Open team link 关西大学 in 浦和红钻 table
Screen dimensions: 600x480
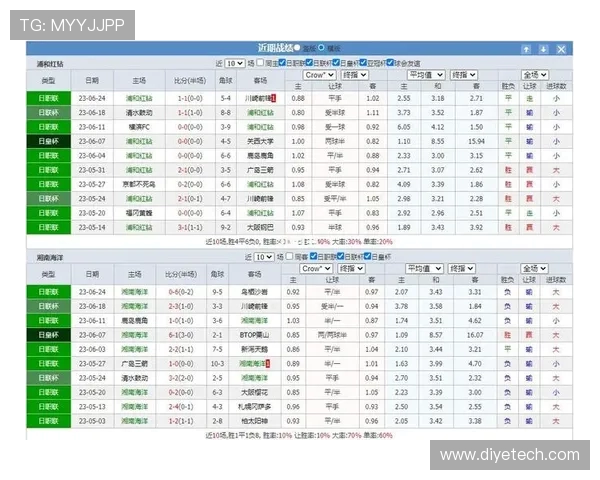coord(260,141)
